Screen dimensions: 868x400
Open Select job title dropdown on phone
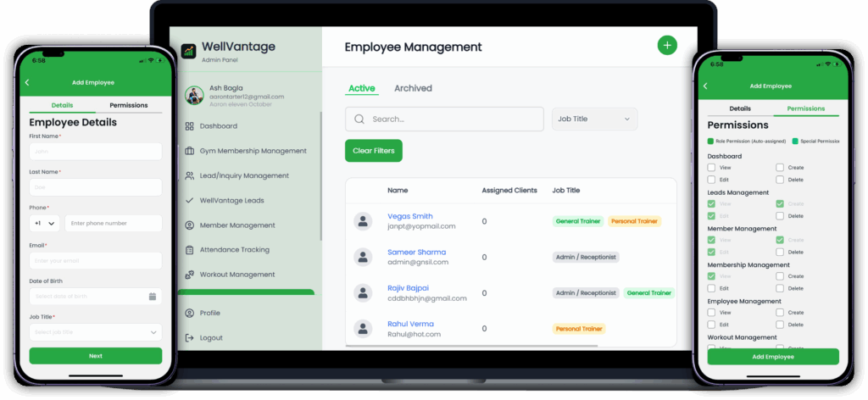click(x=95, y=332)
